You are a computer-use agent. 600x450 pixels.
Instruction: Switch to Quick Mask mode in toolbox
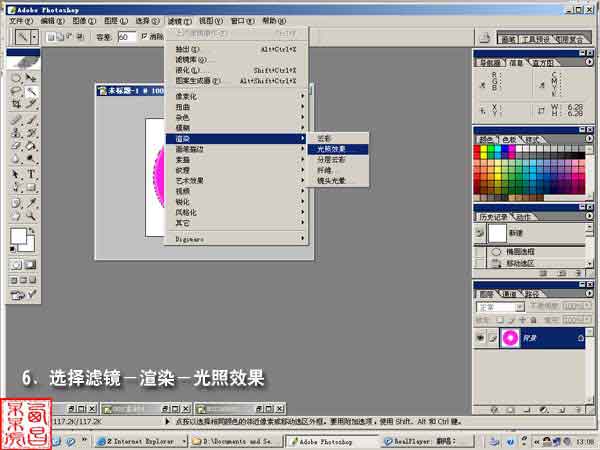click(31, 264)
